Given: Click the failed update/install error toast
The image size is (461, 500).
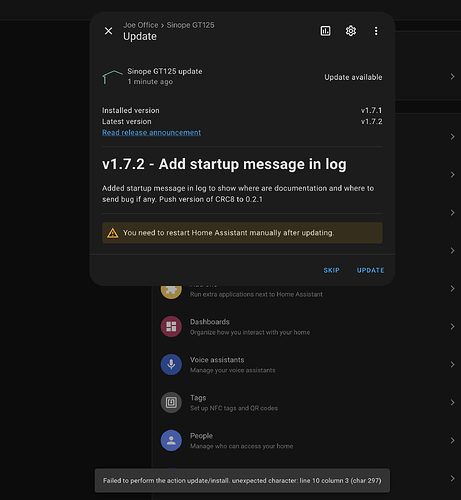Looking at the screenshot, I should pyautogui.click(x=242, y=481).
